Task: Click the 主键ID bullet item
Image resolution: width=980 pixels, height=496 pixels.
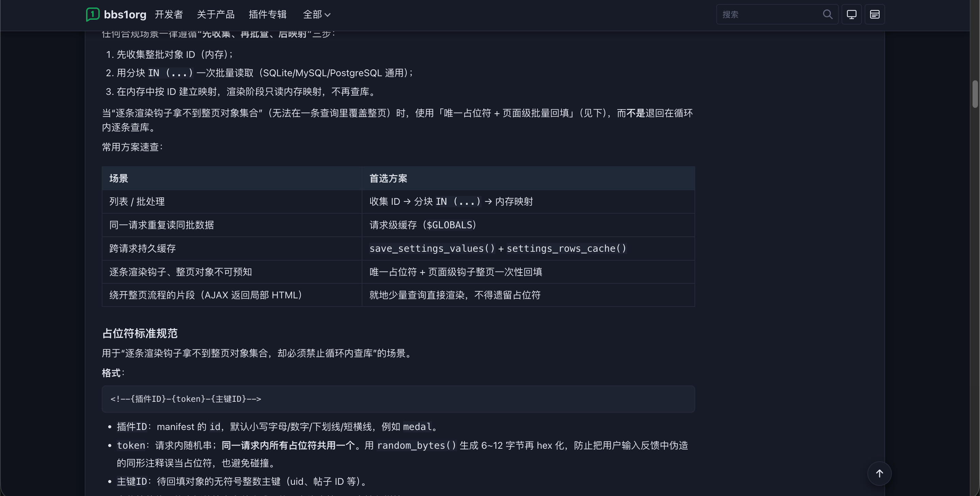Action: [x=242, y=482]
